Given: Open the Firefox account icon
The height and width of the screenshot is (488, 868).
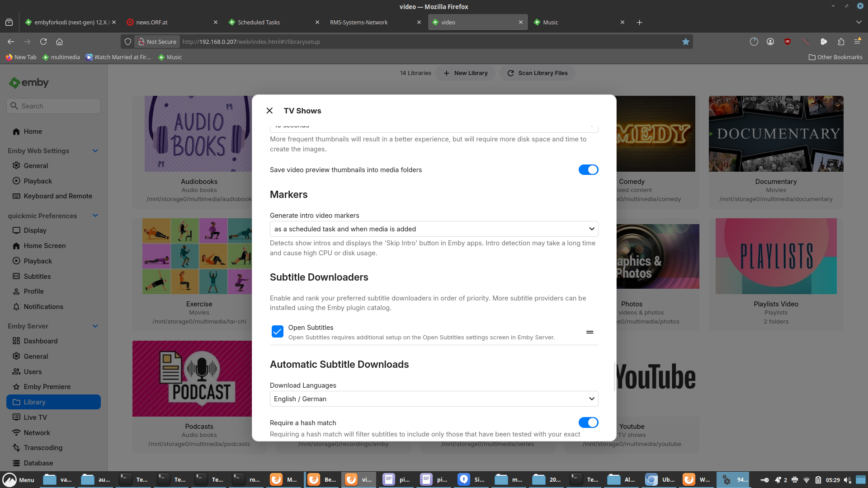Looking at the screenshot, I should coord(770,42).
